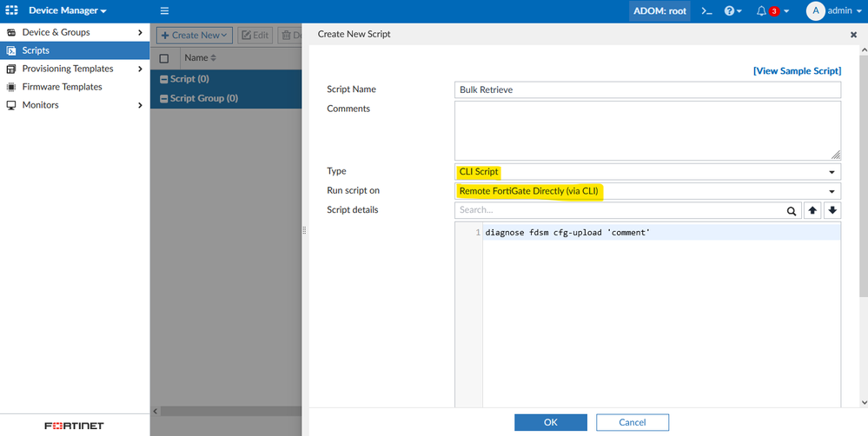Click script line 'diagnose fdsm cfg-upload'

coord(567,233)
